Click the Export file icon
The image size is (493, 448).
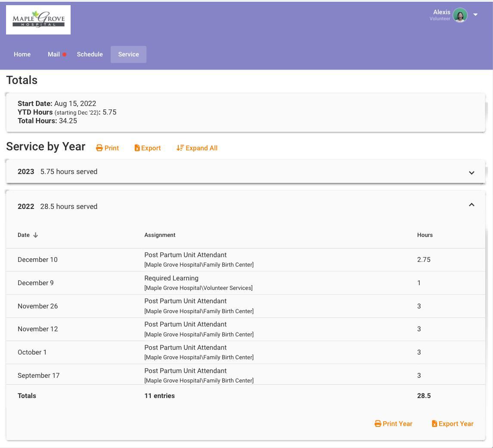click(x=137, y=148)
